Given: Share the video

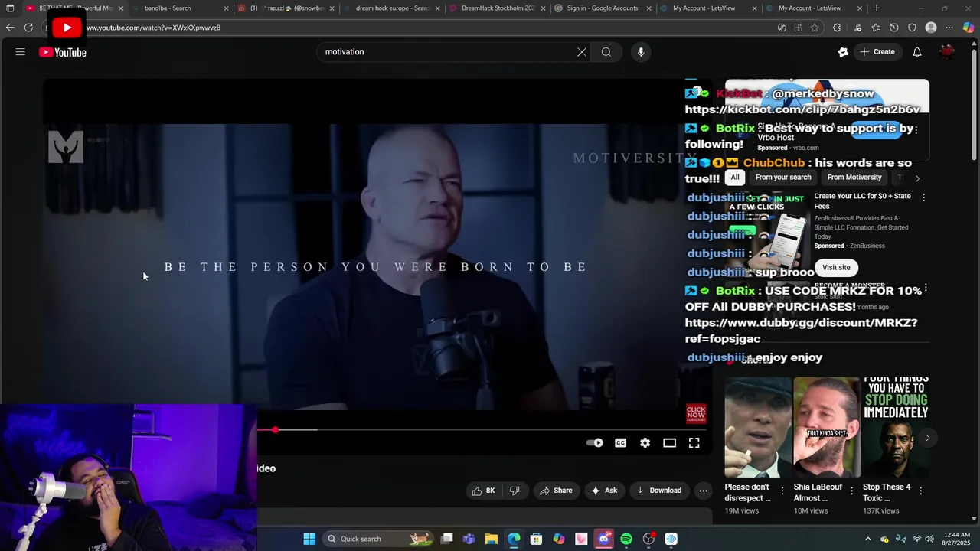Looking at the screenshot, I should pos(555,491).
